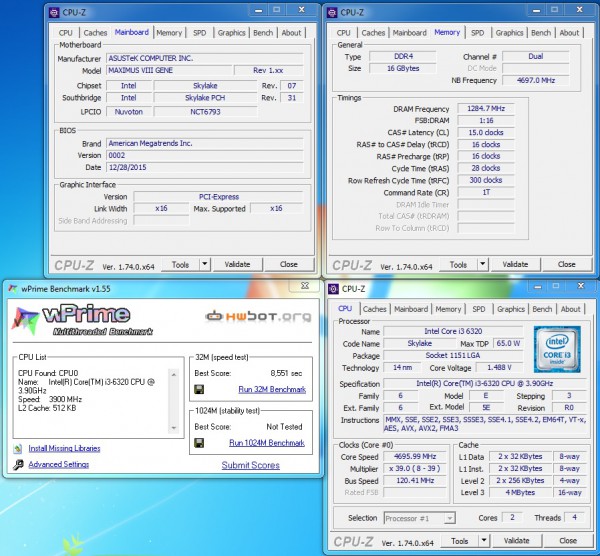Close the wPrime Benchmark window
Image resolution: width=600 pixels, height=556 pixels.
click(x=305, y=285)
